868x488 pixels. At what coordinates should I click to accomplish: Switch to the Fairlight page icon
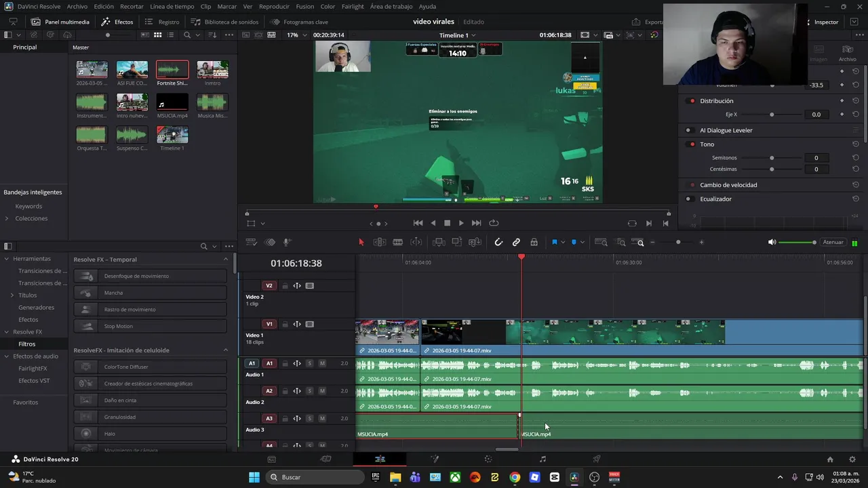[x=542, y=459]
